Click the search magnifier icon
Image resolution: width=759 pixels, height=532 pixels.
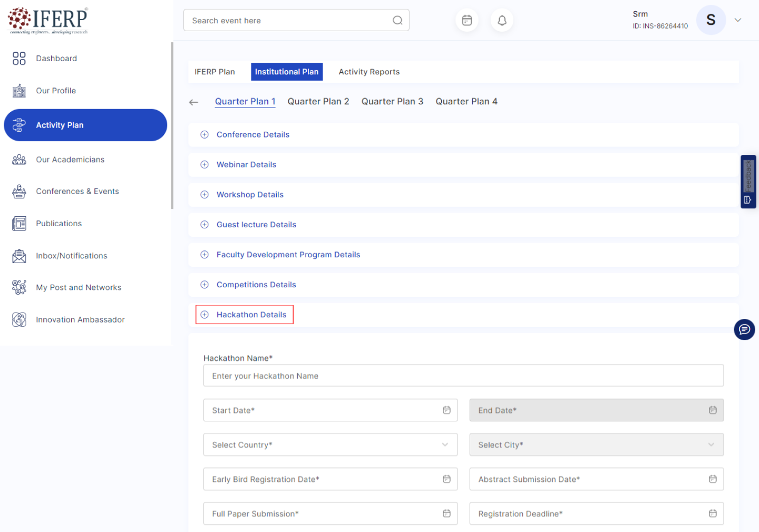click(x=397, y=21)
